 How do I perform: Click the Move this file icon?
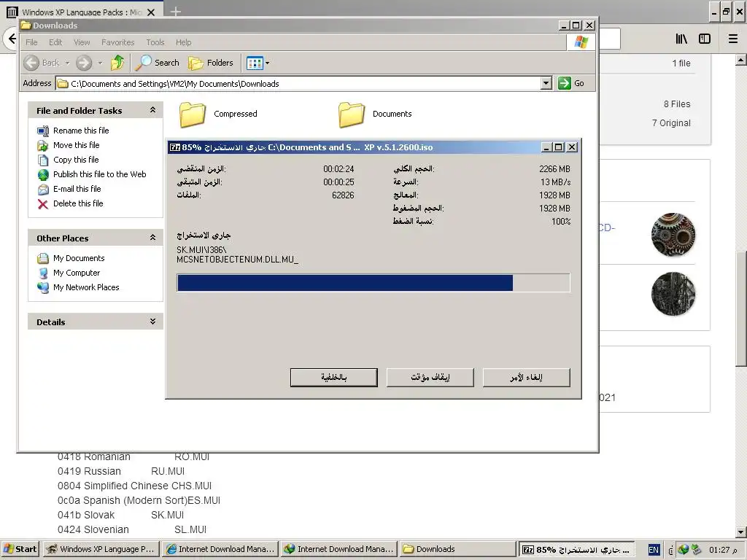pos(43,145)
